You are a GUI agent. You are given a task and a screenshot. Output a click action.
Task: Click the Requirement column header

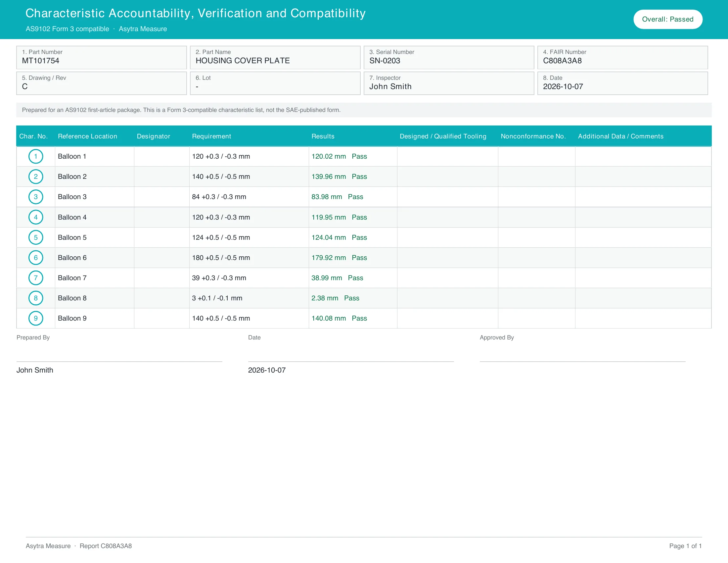coord(211,136)
